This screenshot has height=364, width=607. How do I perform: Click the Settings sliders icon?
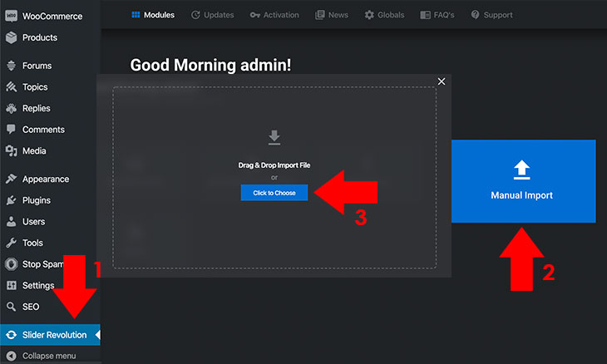point(12,286)
